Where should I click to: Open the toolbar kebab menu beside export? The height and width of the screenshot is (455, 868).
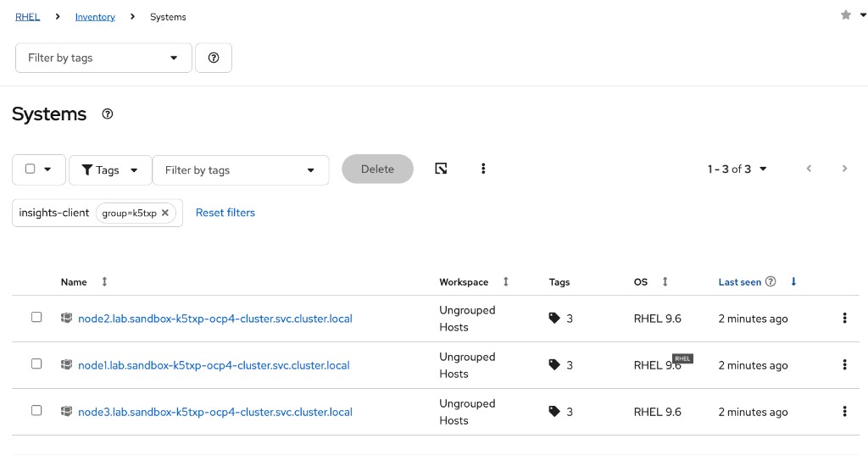pos(483,169)
